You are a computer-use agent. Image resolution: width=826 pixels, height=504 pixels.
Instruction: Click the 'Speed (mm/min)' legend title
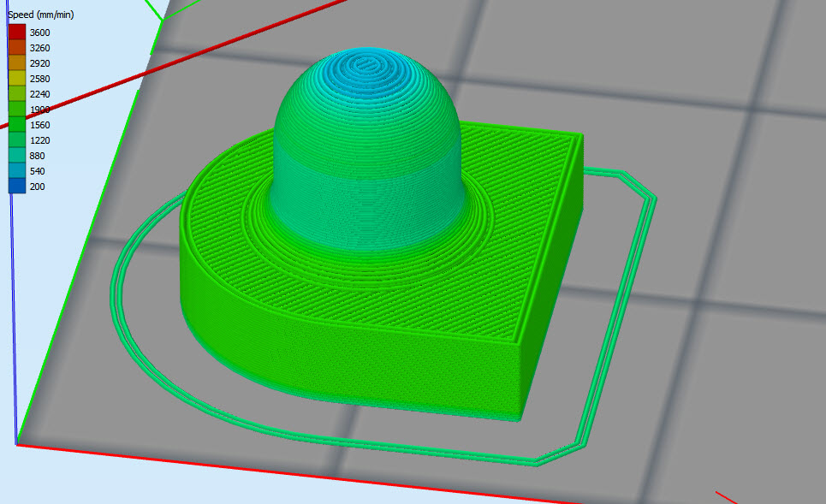(x=40, y=15)
